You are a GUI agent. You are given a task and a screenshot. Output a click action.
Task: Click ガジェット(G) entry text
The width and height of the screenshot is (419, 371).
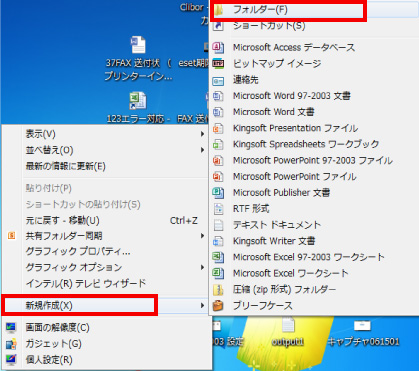click(x=53, y=344)
